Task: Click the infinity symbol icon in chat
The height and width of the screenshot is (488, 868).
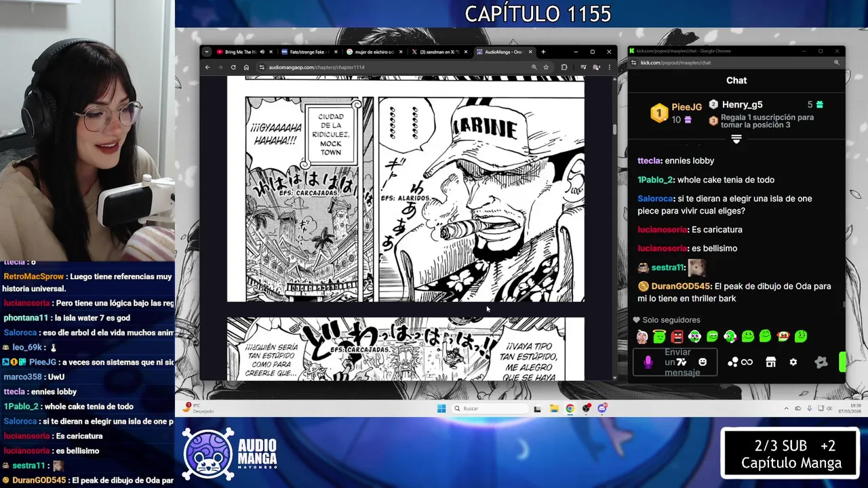Action: pyautogui.click(x=747, y=363)
